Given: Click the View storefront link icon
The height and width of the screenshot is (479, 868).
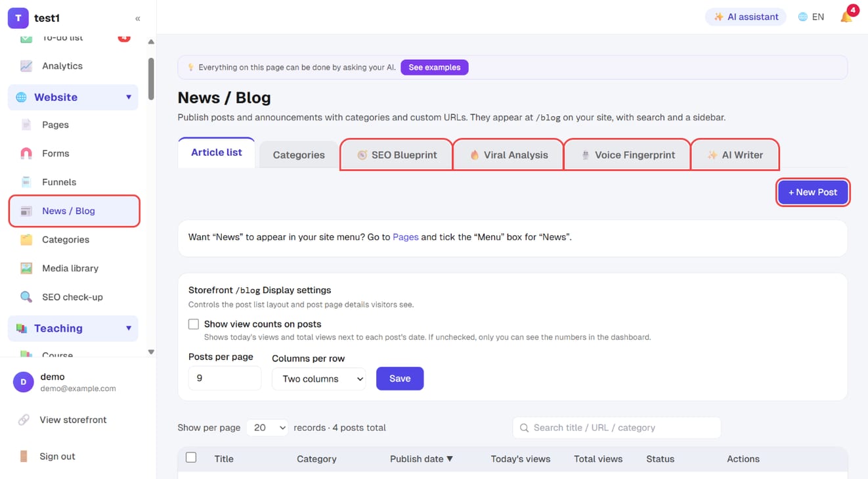Looking at the screenshot, I should tap(24, 420).
